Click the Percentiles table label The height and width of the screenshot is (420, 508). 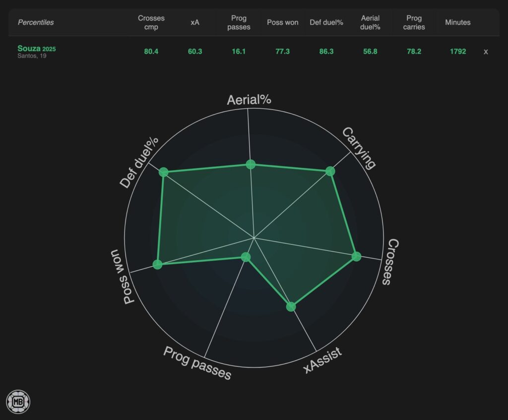[36, 22]
